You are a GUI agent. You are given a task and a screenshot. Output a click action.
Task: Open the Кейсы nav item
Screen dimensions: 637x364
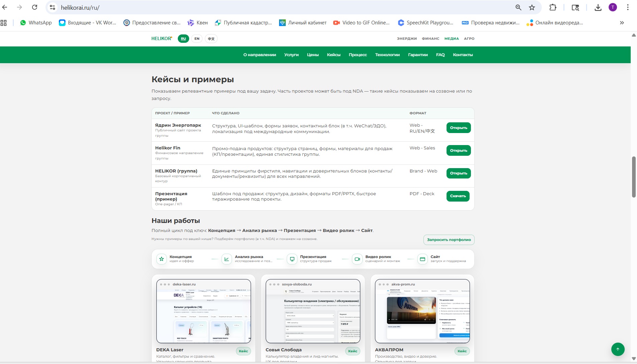click(334, 55)
